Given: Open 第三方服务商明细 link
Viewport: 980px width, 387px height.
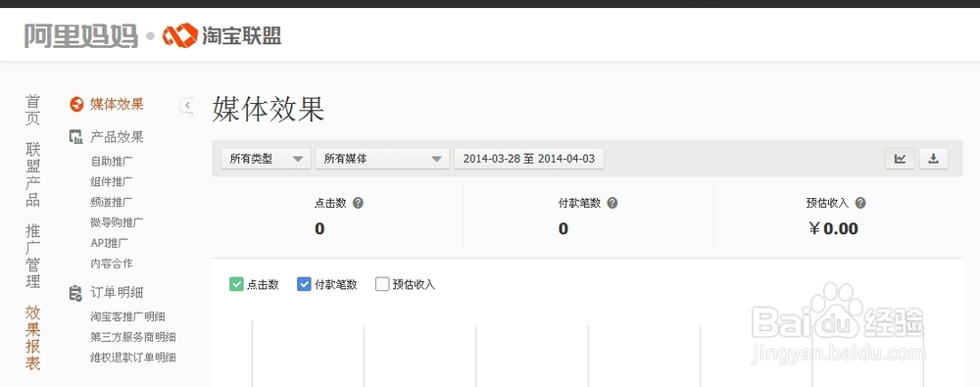Looking at the screenshot, I should click(133, 337).
